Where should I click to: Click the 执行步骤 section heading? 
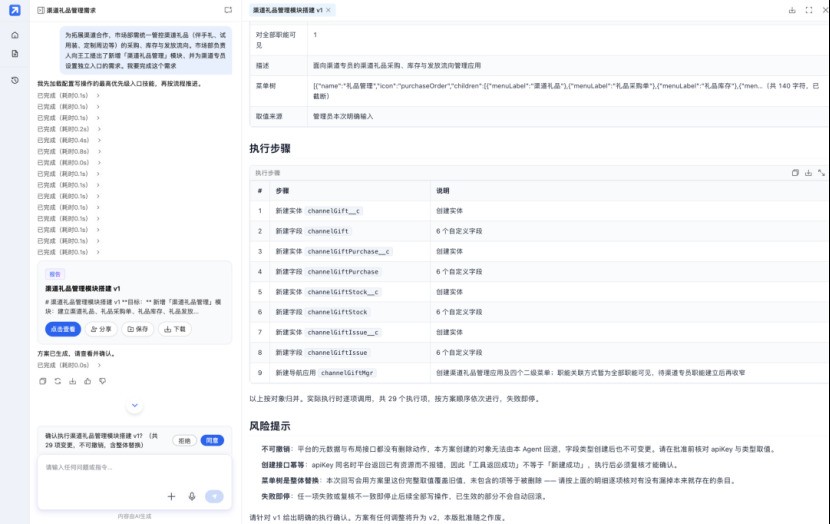click(x=270, y=149)
